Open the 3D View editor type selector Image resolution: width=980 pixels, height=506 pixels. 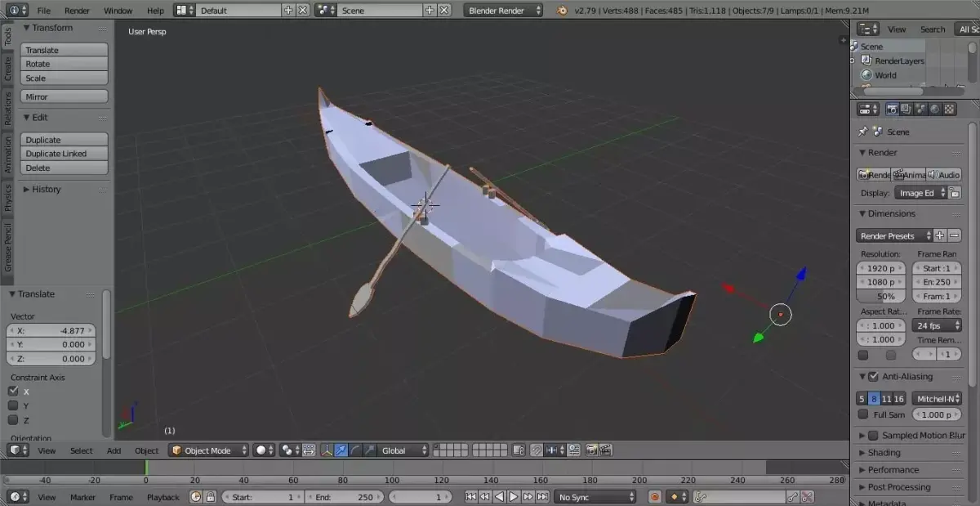(x=18, y=450)
